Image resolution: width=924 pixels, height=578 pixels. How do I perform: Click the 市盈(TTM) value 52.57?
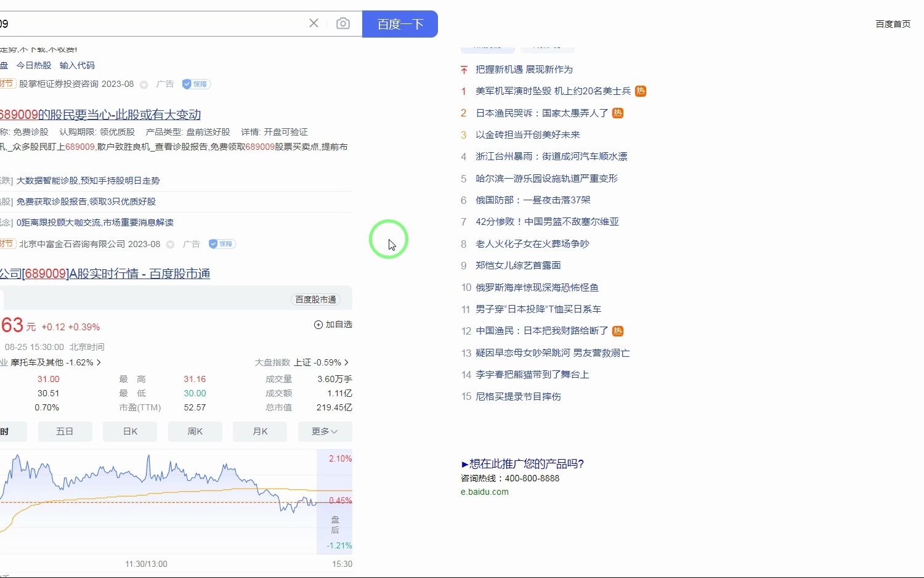click(x=195, y=408)
